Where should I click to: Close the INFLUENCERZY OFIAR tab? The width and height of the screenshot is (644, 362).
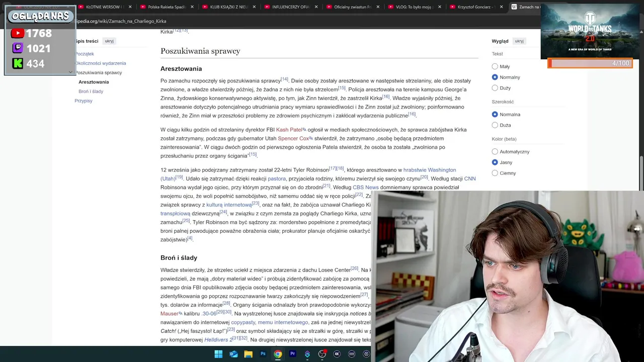pos(316,7)
